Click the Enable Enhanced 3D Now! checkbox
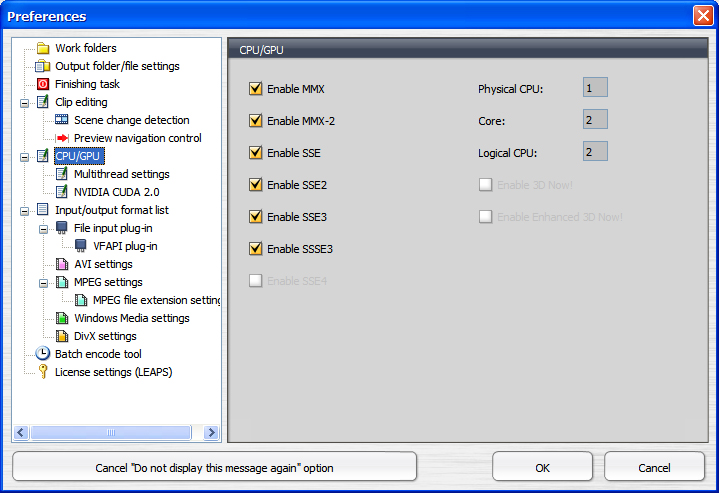The height and width of the screenshot is (493, 719). coord(485,216)
